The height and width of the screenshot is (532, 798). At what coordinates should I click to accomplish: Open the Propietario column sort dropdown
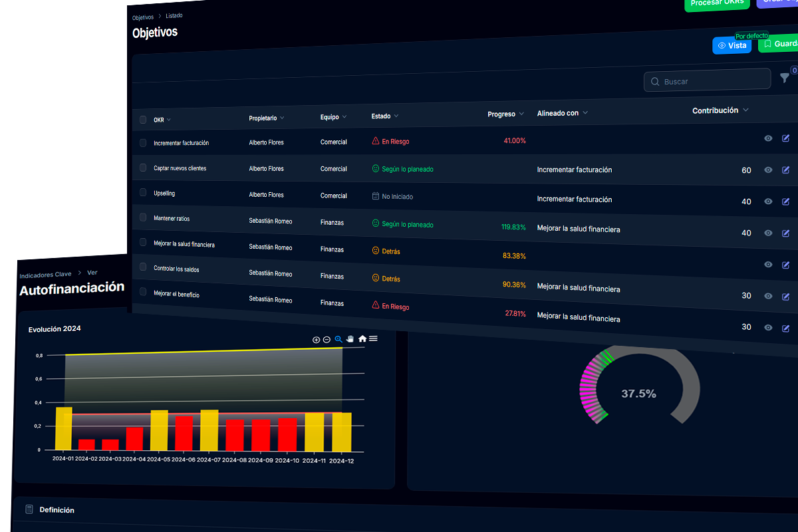click(282, 118)
